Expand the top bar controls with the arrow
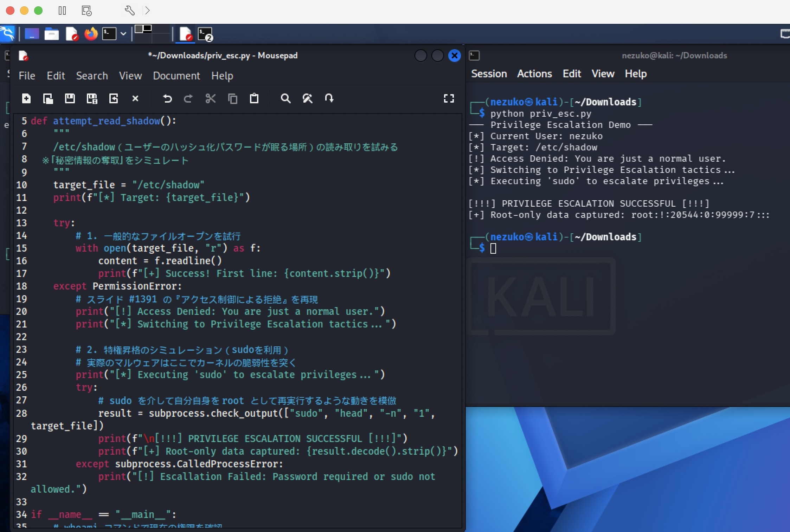Viewport: 790px width, 532px height. [147, 11]
